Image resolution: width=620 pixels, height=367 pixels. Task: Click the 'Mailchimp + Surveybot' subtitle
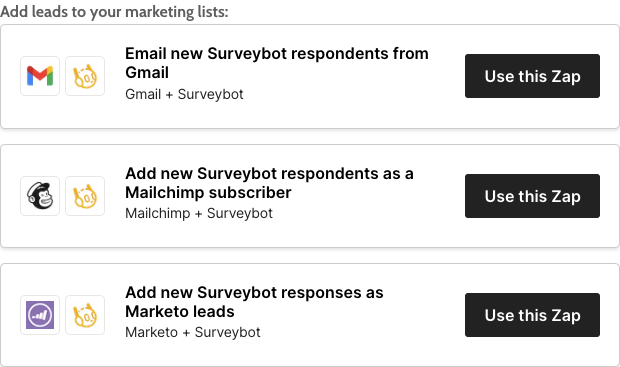[199, 213]
